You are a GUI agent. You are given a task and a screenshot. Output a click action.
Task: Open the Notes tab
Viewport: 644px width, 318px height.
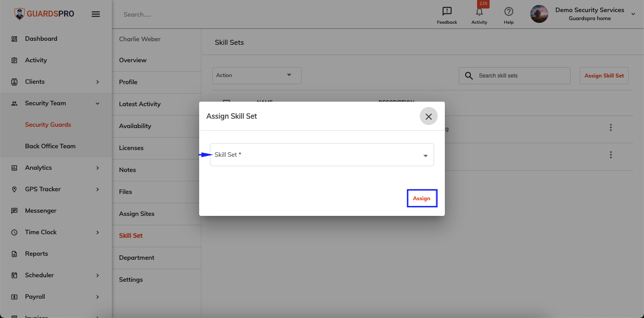click(x=157, y=170)
